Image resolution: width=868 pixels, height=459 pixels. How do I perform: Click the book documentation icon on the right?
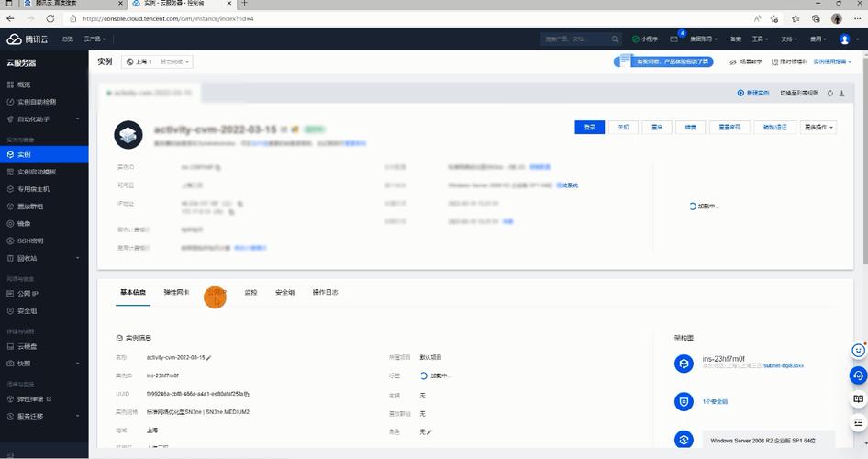[x=858, y=398]
